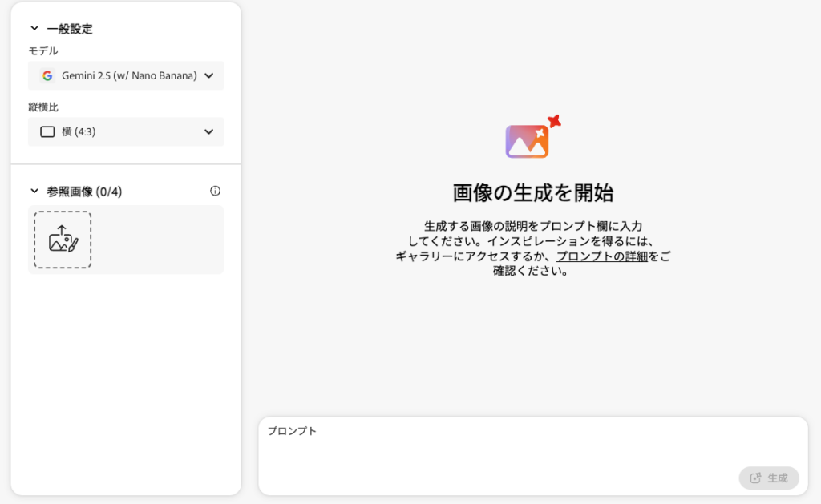Open the 縦横比 dropdown showing 横 (4:3)
The width and height of the screenshot is (821, 504).
click(126, 132)
